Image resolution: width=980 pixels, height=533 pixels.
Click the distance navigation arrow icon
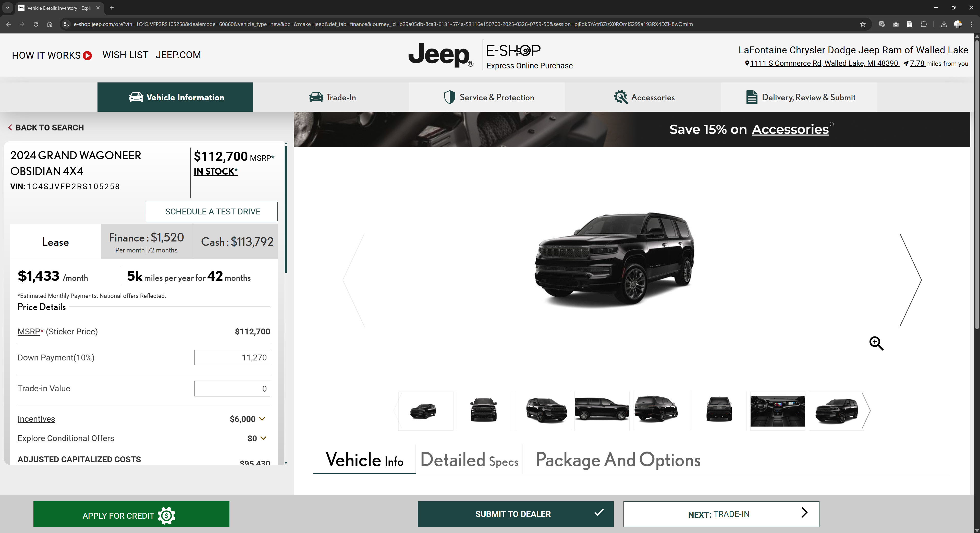[x=906, y=64]
